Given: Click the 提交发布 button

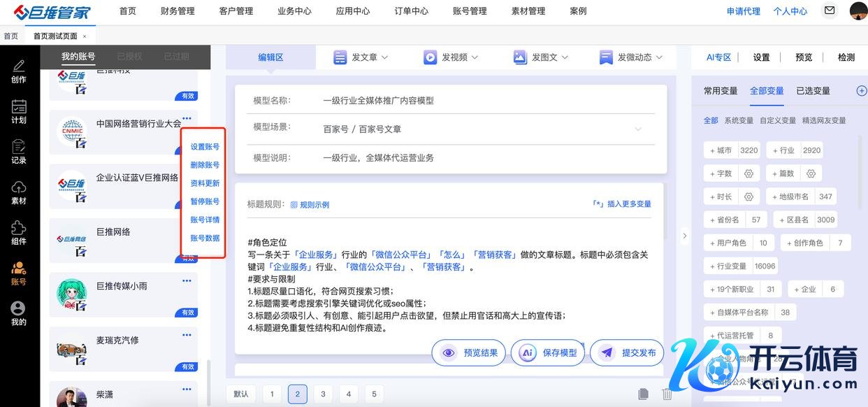Looking at the screenshot, I should (627, 353).
